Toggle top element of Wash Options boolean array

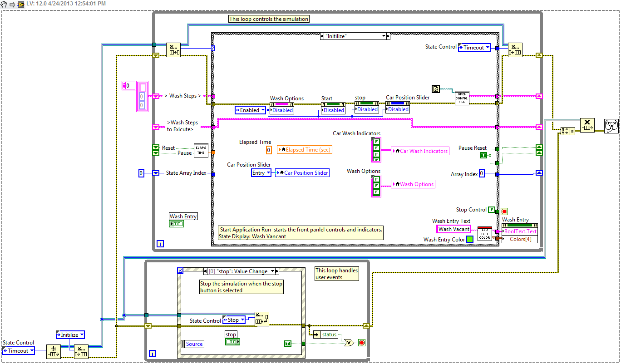click(x=376, y=179)
